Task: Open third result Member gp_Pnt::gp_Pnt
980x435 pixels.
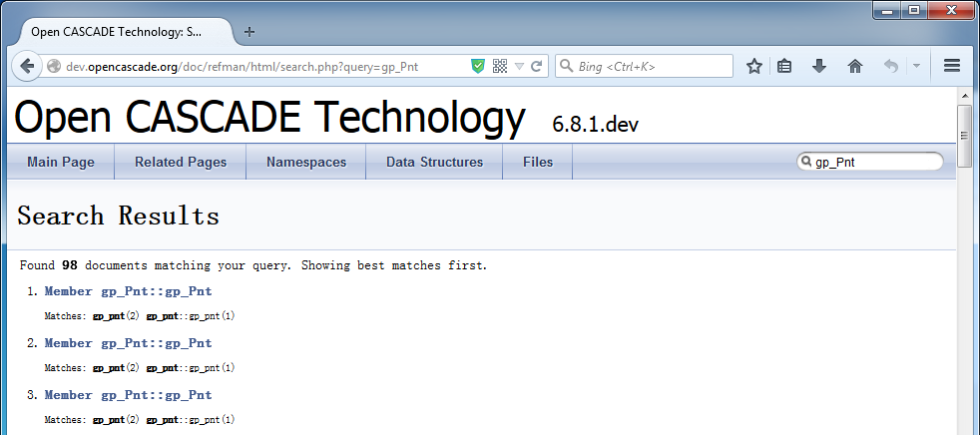Action: [x=128, y=395]
